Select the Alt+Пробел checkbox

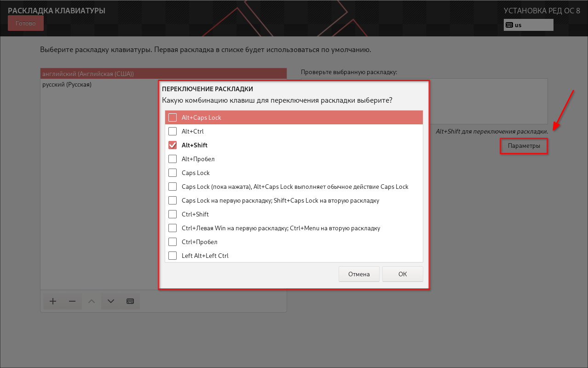[173, 159]
